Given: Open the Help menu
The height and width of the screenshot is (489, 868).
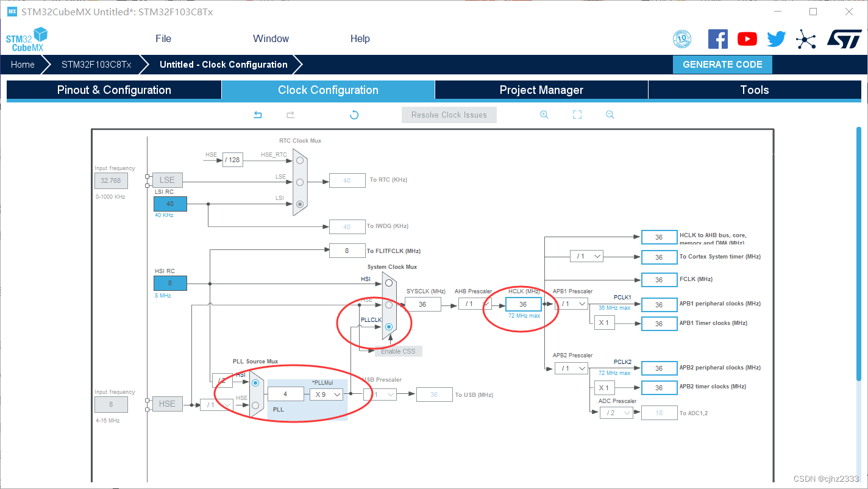Looking at the screenshot, I should point(360,38).
